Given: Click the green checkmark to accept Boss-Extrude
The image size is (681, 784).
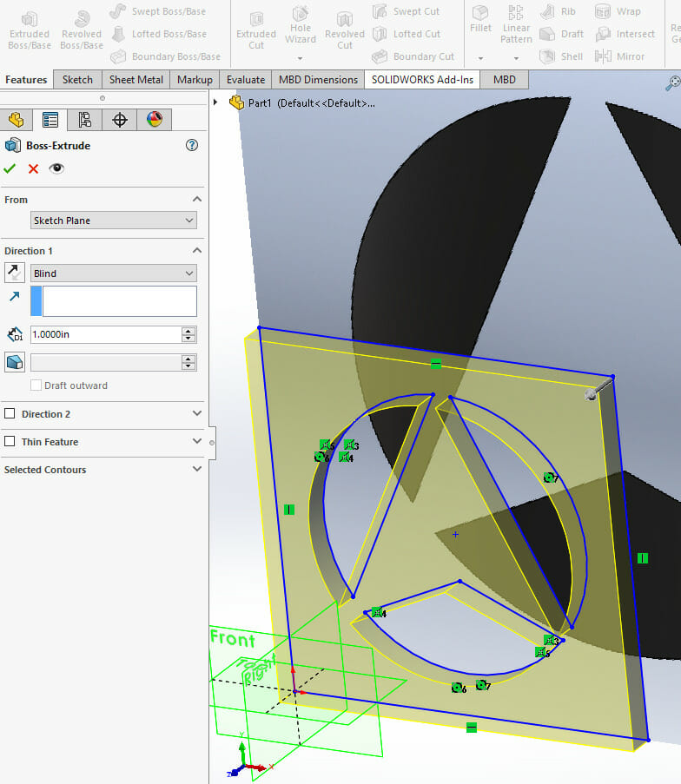Looking at the screenshot, I should click(10, 168).
